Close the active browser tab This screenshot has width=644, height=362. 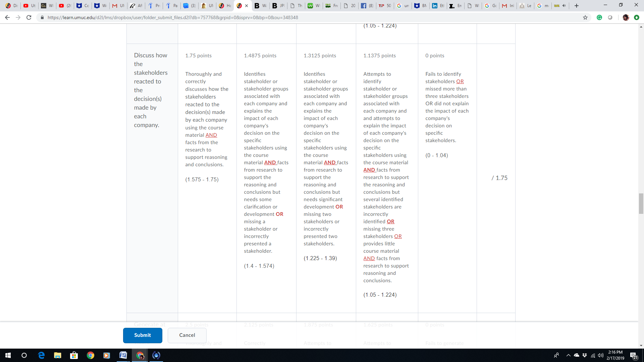tap(247, 6)
